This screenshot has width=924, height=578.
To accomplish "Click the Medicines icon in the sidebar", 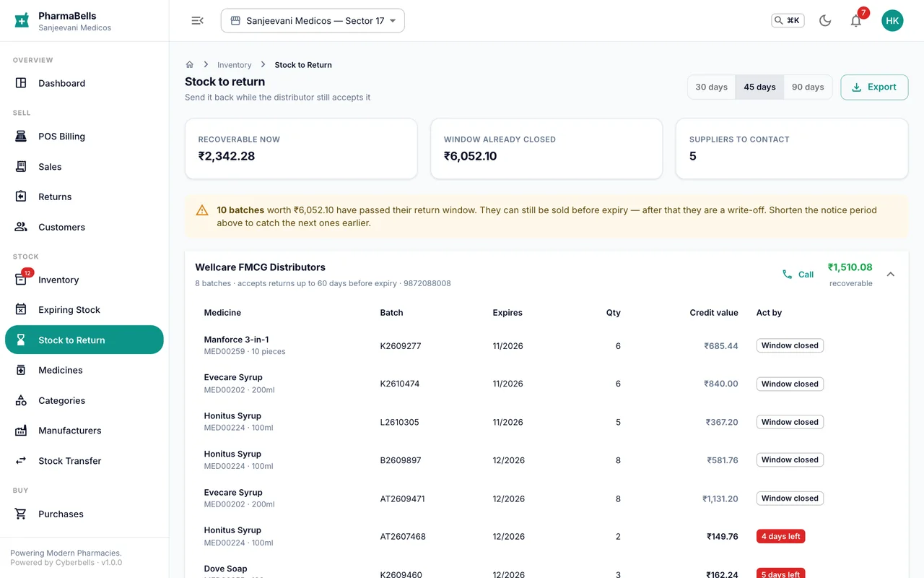I will point(21,370).
